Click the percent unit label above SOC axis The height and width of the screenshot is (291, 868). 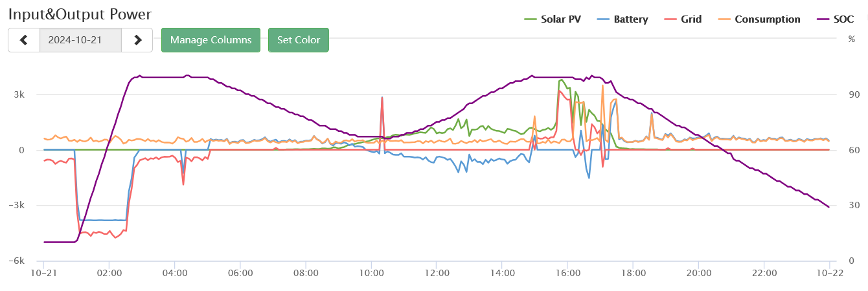[851, 39]
